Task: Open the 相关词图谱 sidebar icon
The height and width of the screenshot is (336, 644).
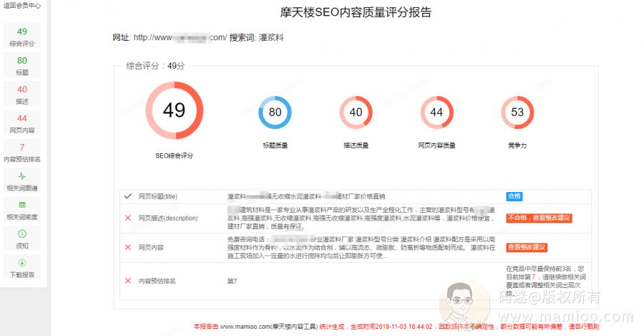Action: 21,176
